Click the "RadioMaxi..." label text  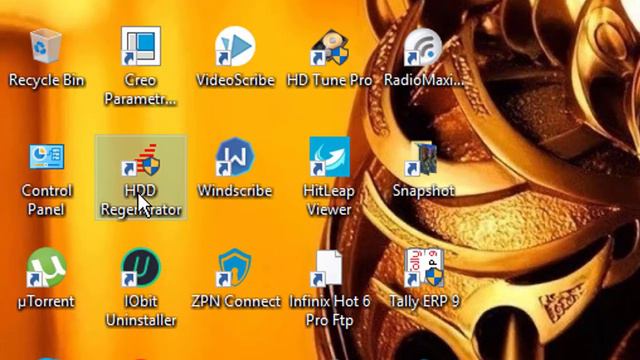click(424, 80)
